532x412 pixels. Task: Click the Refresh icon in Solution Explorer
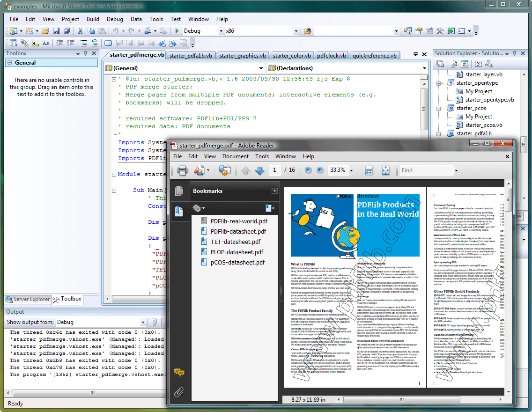click(465, 64)
